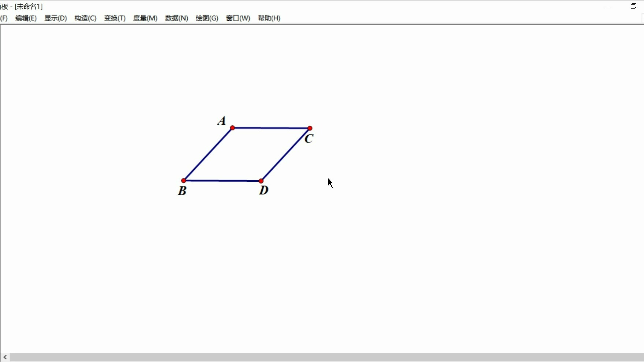
Task: Select point B in the sketch
Action: click(x=184, y=181)
